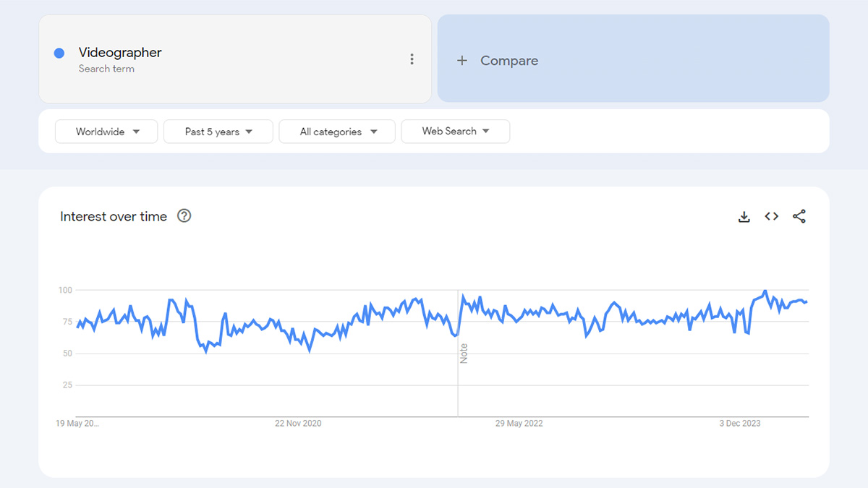868x488 pixels.
Task: Select the 29 May 2022 axis label
Action: point(519,424)
